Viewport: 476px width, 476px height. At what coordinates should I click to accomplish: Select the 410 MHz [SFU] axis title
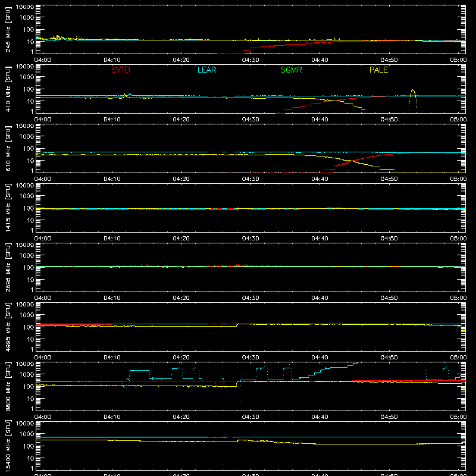[8, 89]
